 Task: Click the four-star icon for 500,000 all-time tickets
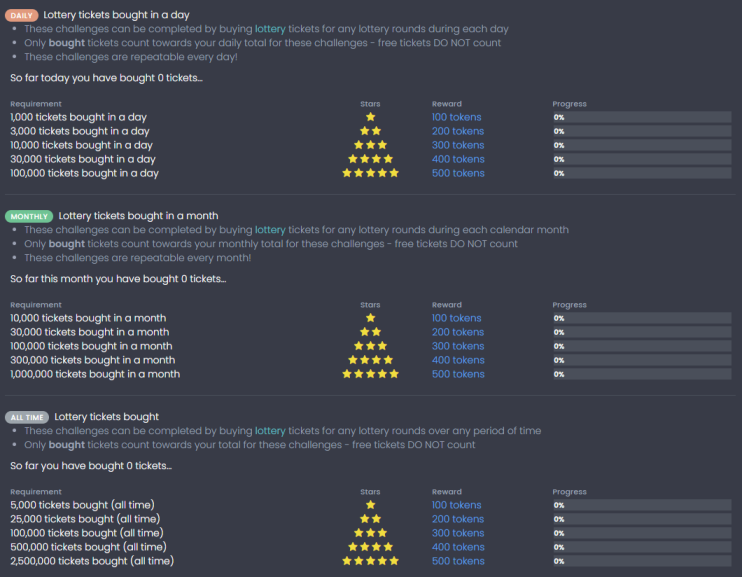(371, 547)
